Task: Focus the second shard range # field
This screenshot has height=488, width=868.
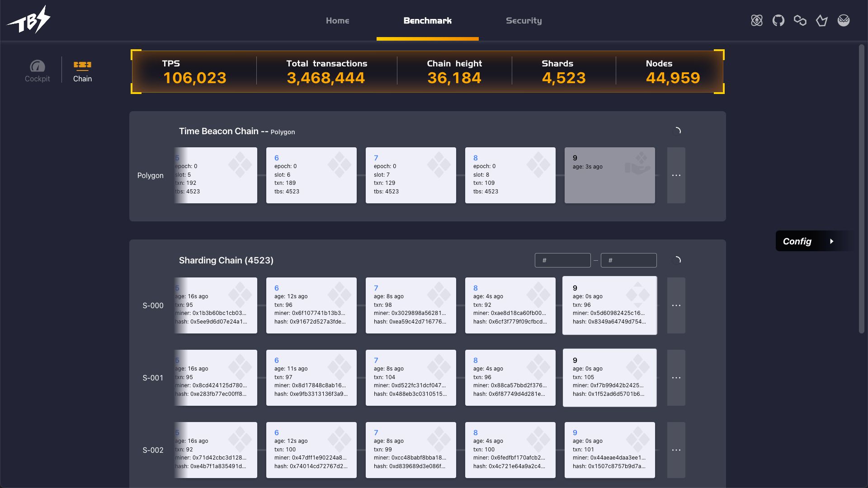Action: tap(629, 260)
